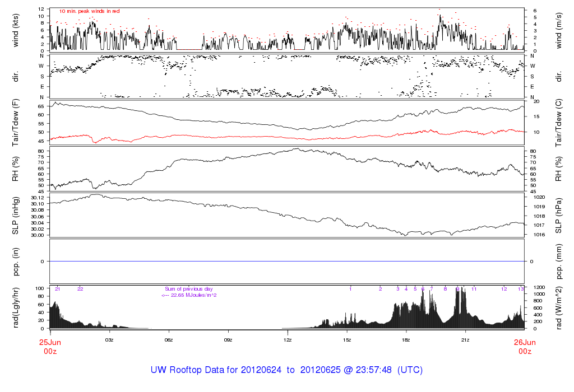The image size is (574, 392).
Task: Click the 'UW Rooftop Data for 20120624' title
Action: click(216, 370)
